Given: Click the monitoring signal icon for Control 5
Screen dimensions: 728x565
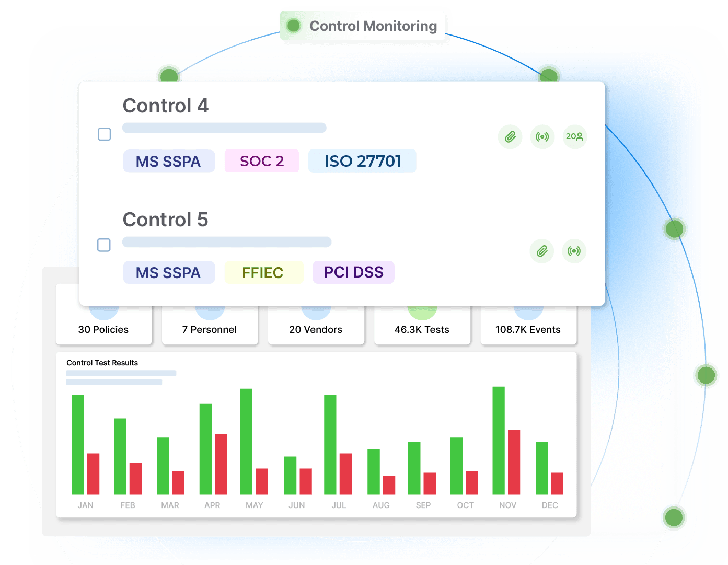Looking at the screenshot, I should (574, 251).
